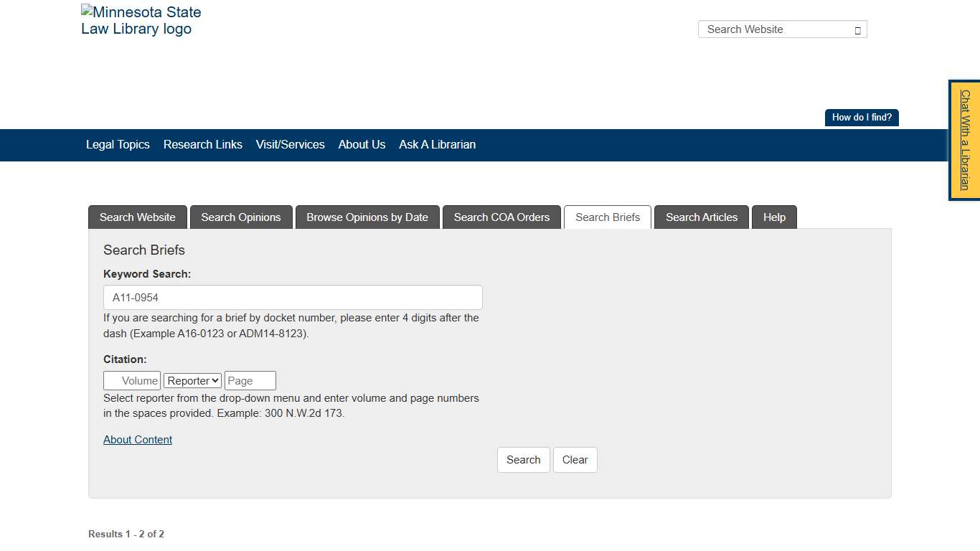The height and width of the screenshot is (551, 980).
Task: Open the Visit/Services navigation menu
Action: click(290, 145)
